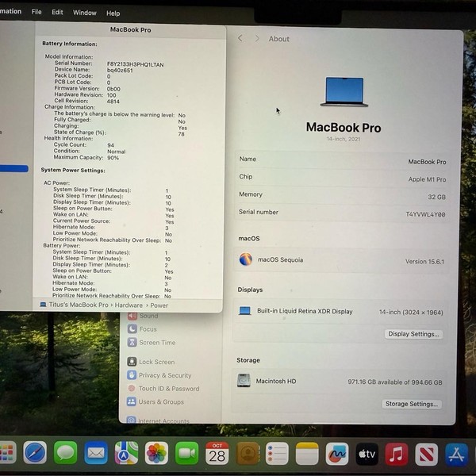The image size is (476, 476).
Task: Click MacBook Pro window title
Action: tap(131, 30)
